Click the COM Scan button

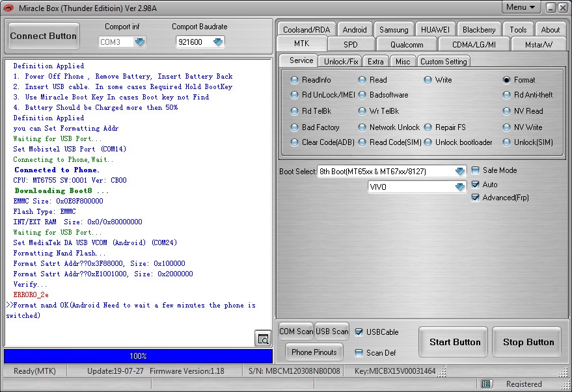coord(296,331)
